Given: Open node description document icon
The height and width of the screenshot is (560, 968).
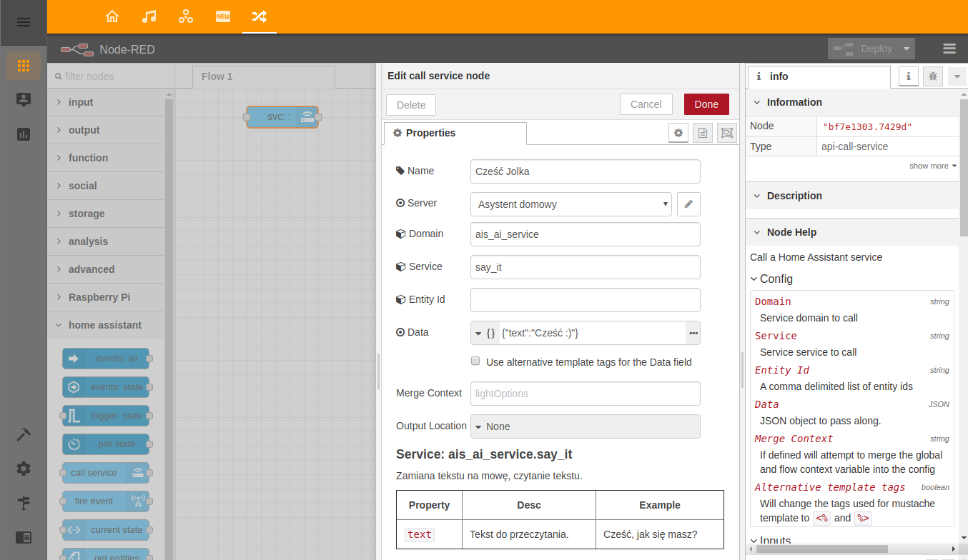Looking at the screenshot, I should (x=703, y=133).
